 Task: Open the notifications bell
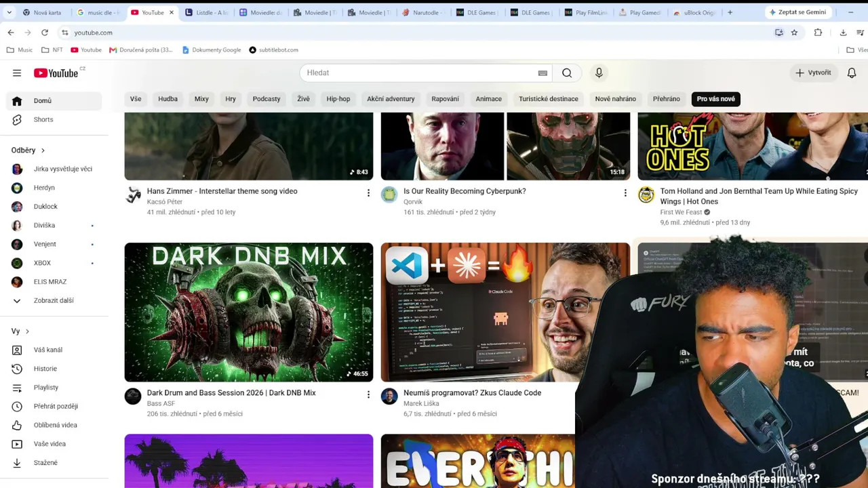[852, 73]
